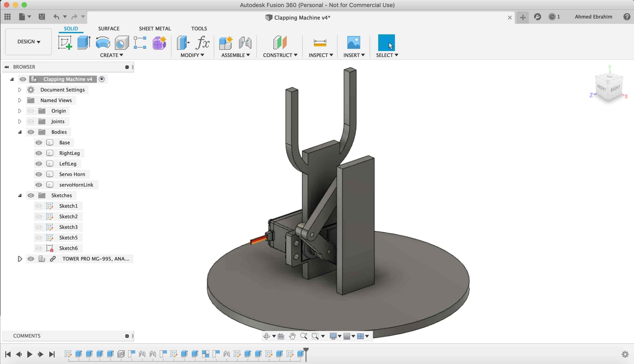Play the timeline

[29, 354]
